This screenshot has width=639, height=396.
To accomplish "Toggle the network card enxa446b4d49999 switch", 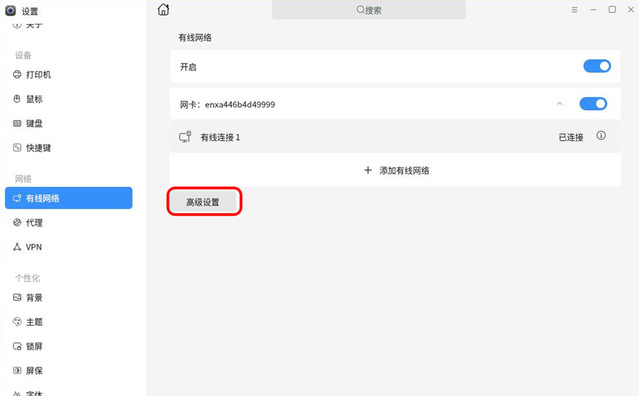I will tap(593, 103).
